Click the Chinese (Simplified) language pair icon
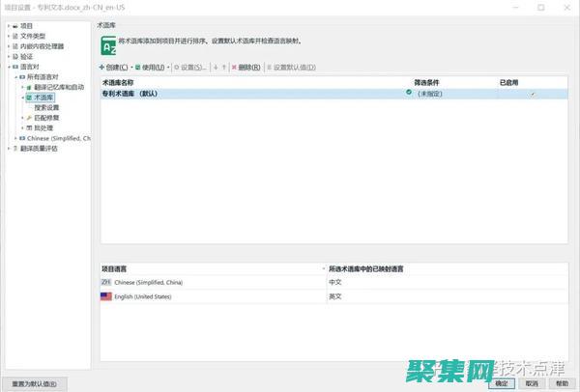 [x=22, y=138]
